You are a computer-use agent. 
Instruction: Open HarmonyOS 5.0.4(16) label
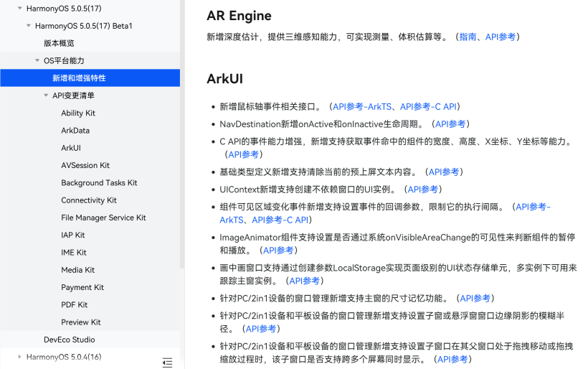point(64,357)
